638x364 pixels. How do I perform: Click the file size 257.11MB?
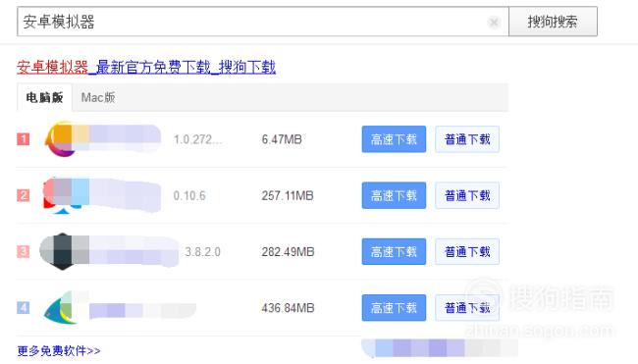pyautogui.click(x=288, y=195)
